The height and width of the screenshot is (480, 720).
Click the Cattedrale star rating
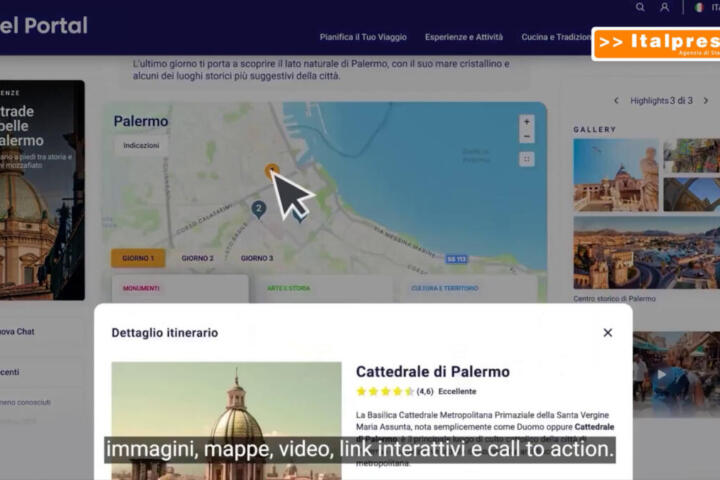click(x=385, y=391)
